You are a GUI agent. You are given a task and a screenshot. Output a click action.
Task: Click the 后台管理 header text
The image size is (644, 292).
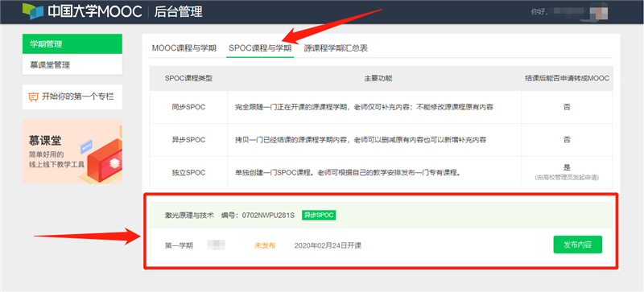tap(178, 11)
